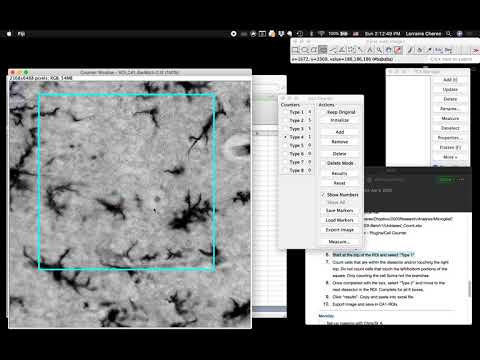This screenshot has width=480, height=360.
Task: Click Delete in ROI Manager
Action: pyautogui.click(x=450, y=99)
